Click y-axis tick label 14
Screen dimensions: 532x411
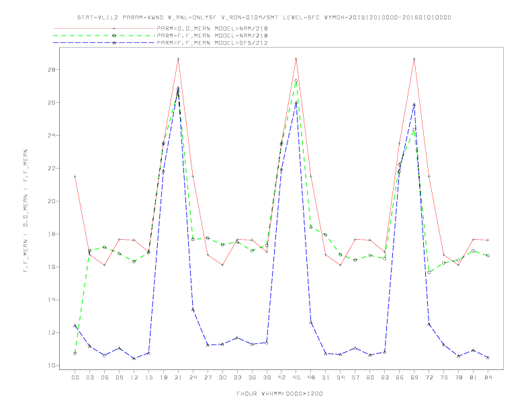coord(52,300)
